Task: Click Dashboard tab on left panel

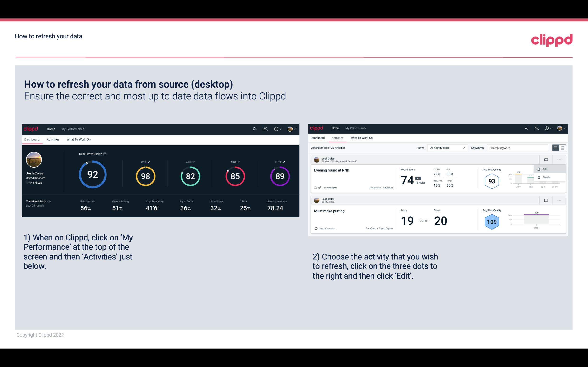Action: pos(32,139)
